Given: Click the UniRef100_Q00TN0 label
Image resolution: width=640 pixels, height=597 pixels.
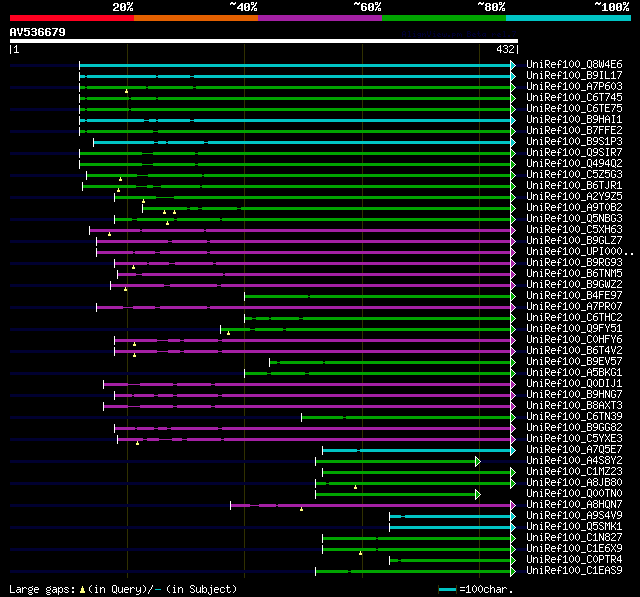Looking at the screenshot, I should [x=574, y=494].
